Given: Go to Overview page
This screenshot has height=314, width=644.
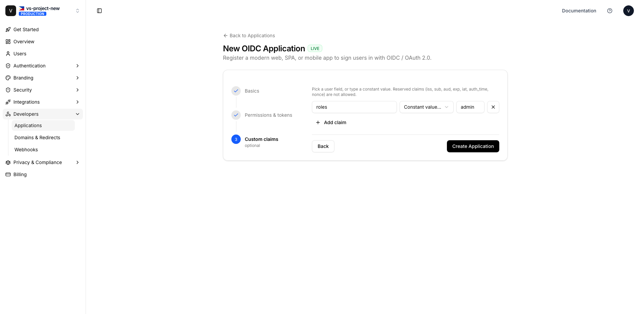Looking at the screenshot, I should coord(43,42).
